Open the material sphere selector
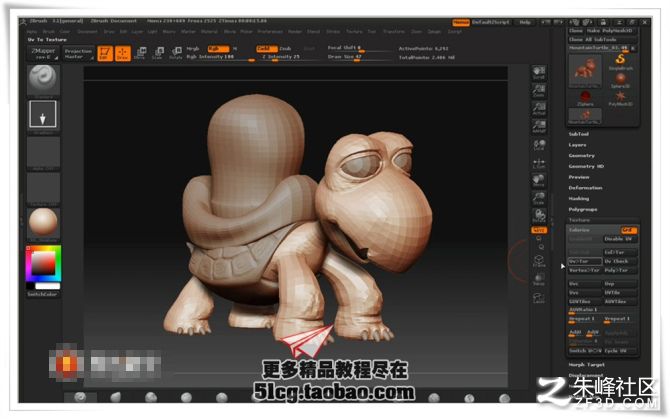This screenshot has height=419, width=670. pyautogui.click(x=43, y=223)
